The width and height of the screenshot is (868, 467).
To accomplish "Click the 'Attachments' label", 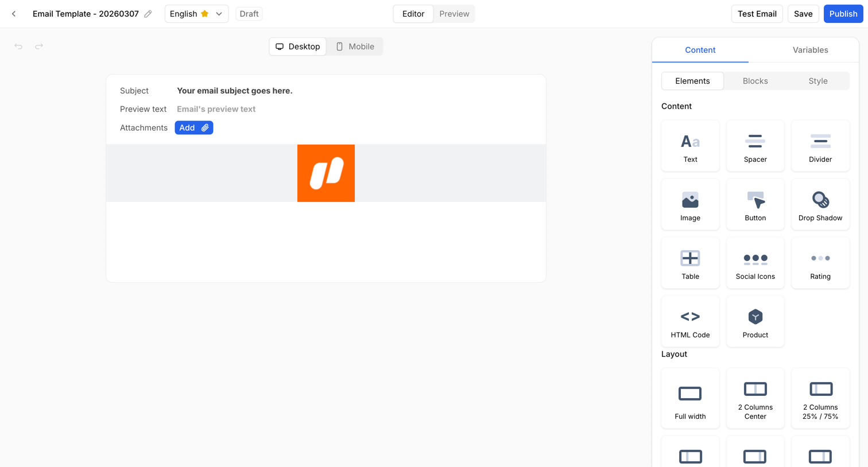I will pyautogui.click(x=144, y=128).
